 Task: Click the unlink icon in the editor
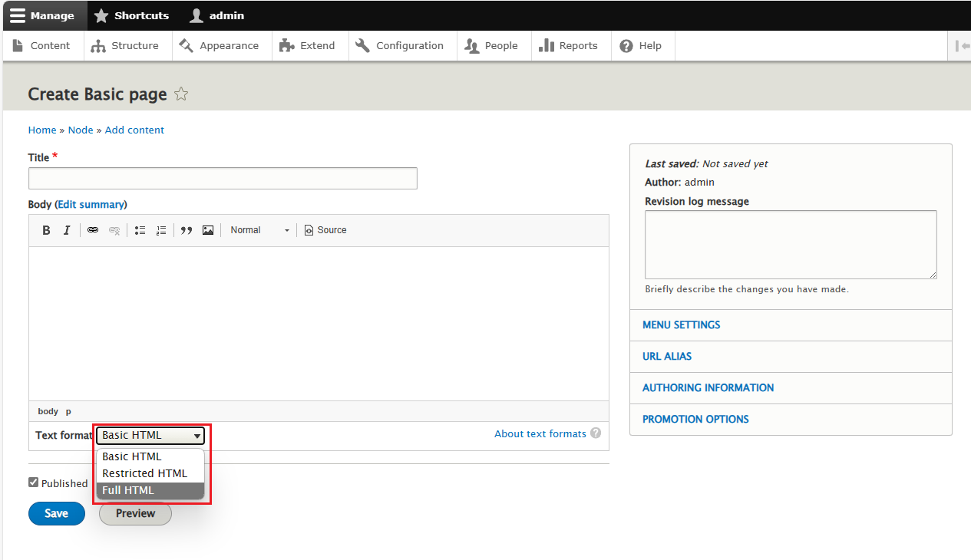coord(114,230)
